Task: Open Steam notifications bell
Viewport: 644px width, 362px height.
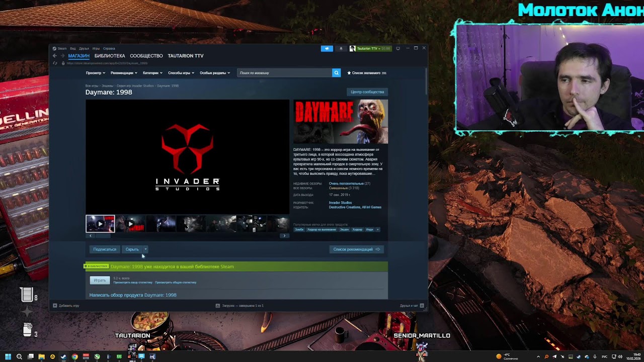Action: [341, 48]
